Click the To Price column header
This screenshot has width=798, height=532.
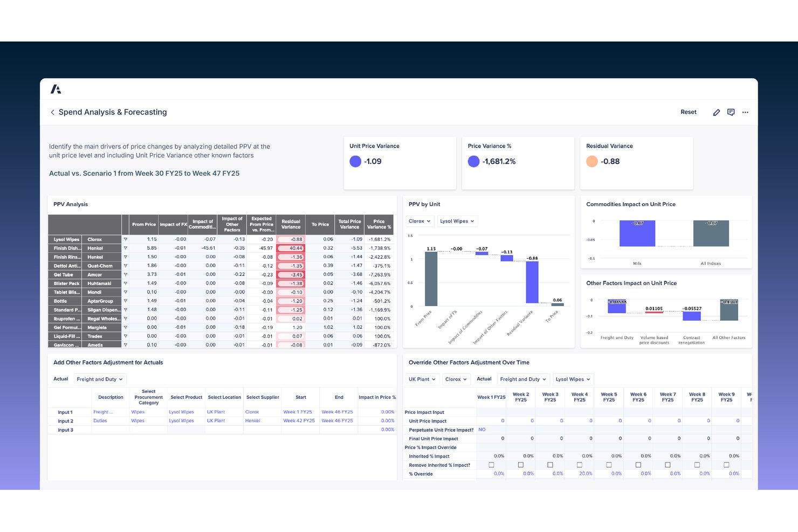point(320,224)
